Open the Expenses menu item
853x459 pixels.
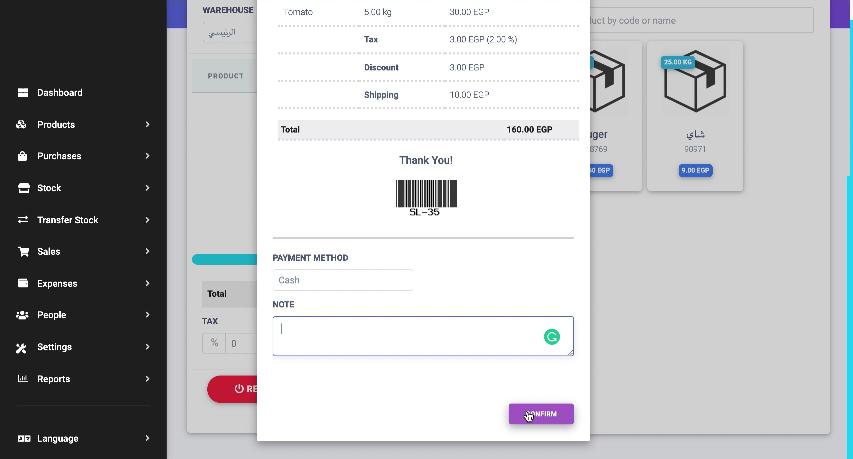click(x=57, y=284)
